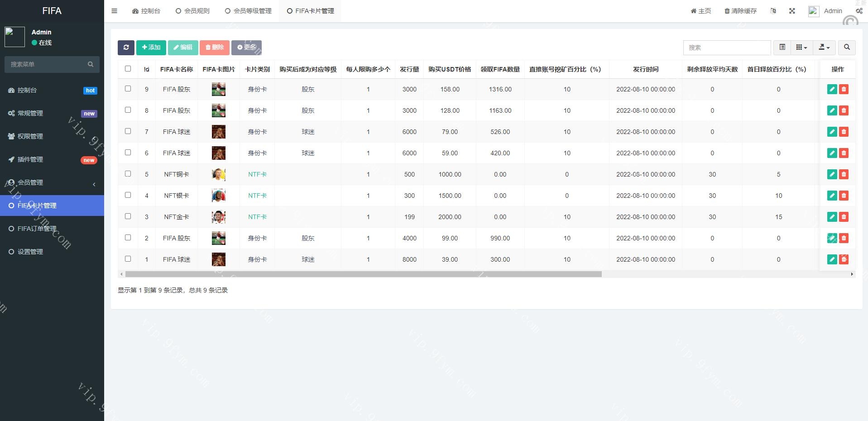Click the refresh table icon button

point(126,48)
